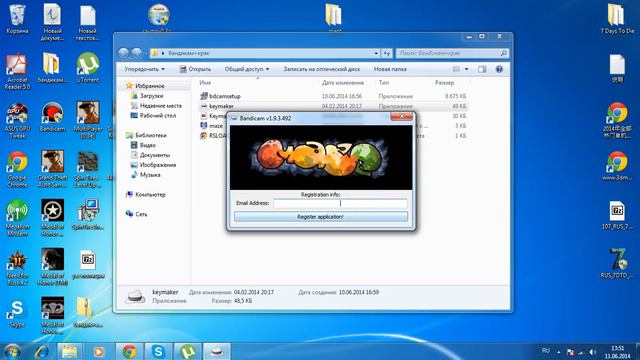Click the Email Address input field
The height and width of the screenshot is (360, 640).
click(x=340, y=203)
